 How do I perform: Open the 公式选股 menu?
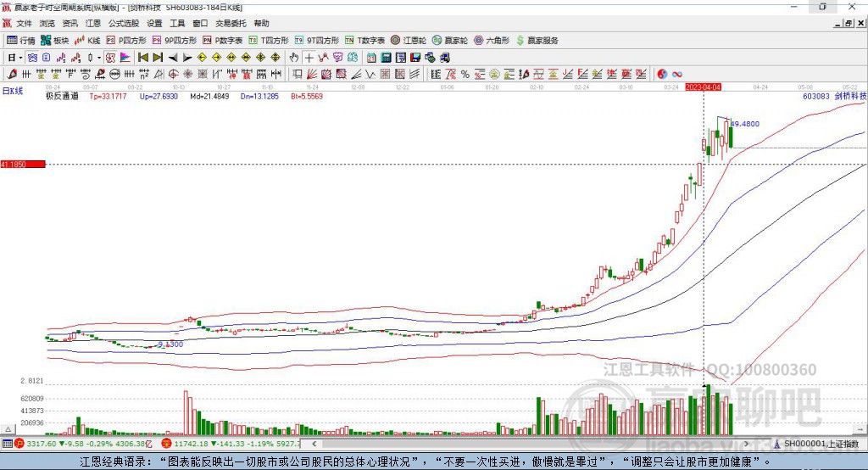(x=124, y=23)
